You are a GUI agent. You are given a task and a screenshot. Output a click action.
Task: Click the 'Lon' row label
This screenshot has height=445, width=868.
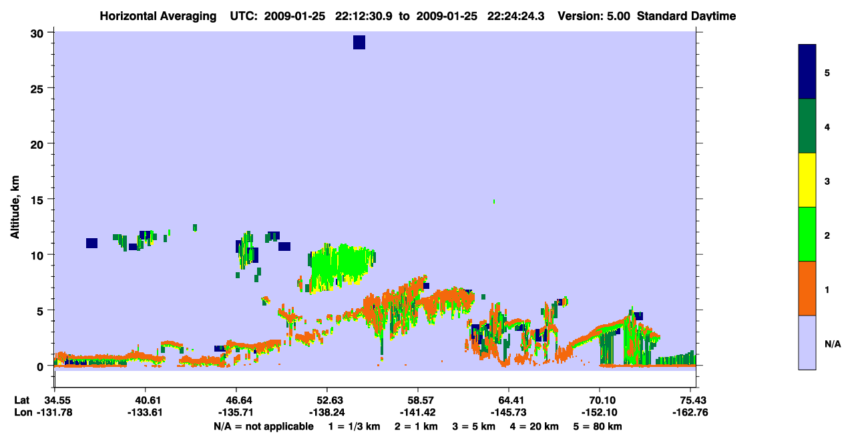click(23, 412)
